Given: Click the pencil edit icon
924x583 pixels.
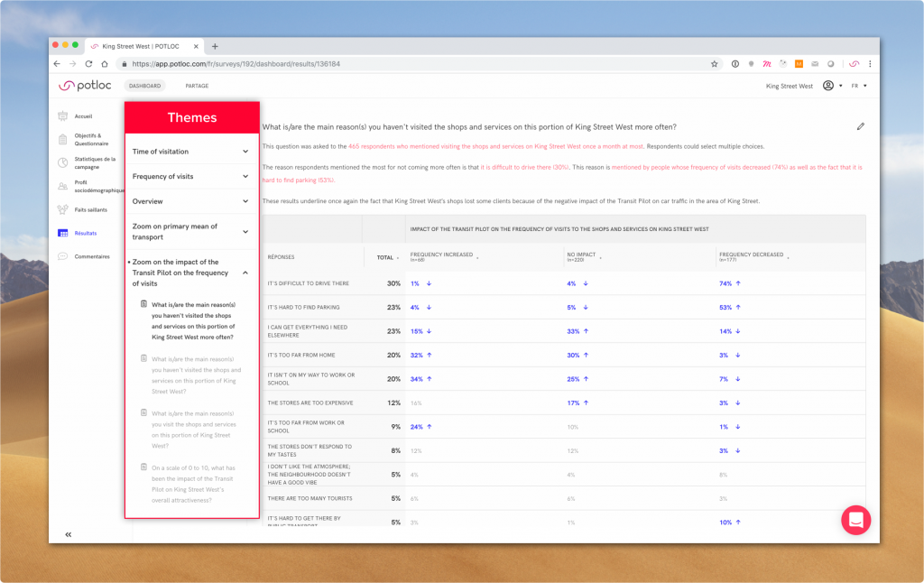Looking at the screenshot, I should click(860, 126).
